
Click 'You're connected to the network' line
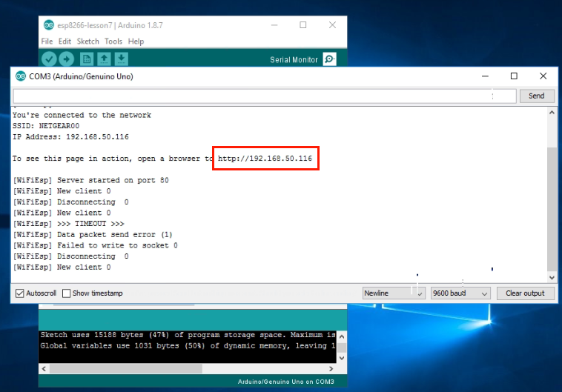[x=82, y=115]
